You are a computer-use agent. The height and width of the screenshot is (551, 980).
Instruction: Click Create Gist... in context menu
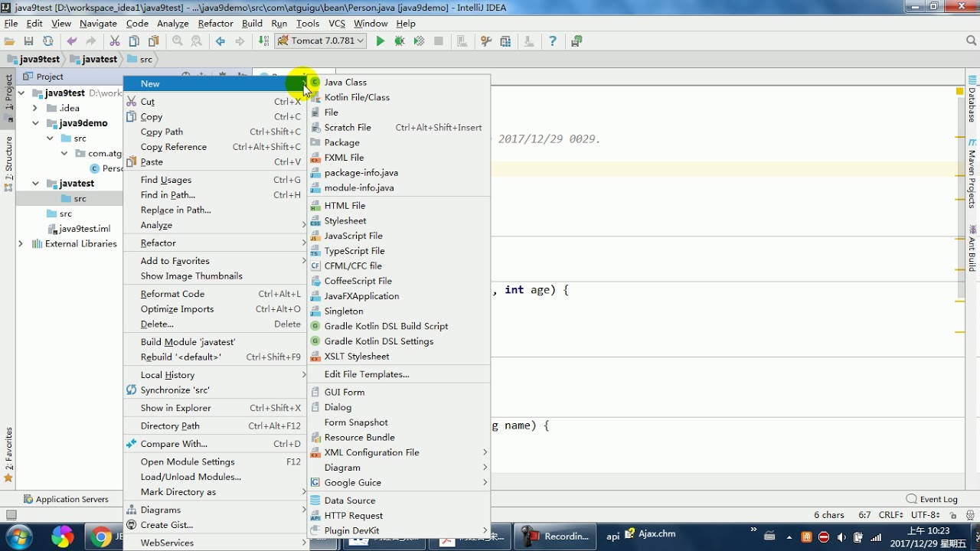(215, 525)
